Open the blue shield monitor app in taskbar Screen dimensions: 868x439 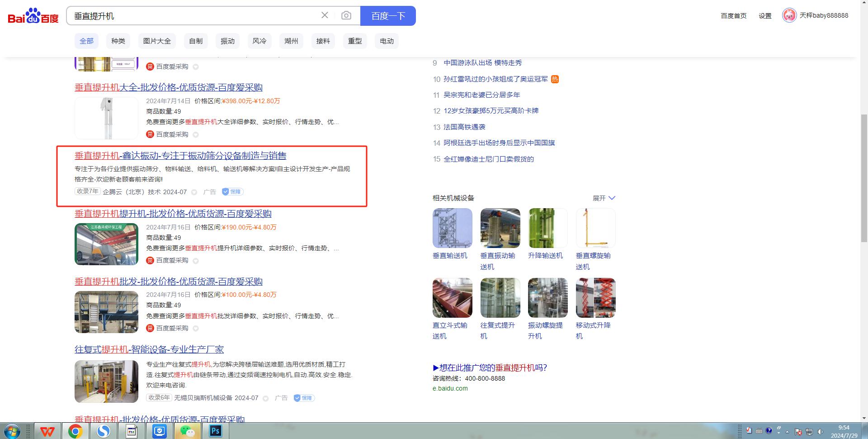159,431
